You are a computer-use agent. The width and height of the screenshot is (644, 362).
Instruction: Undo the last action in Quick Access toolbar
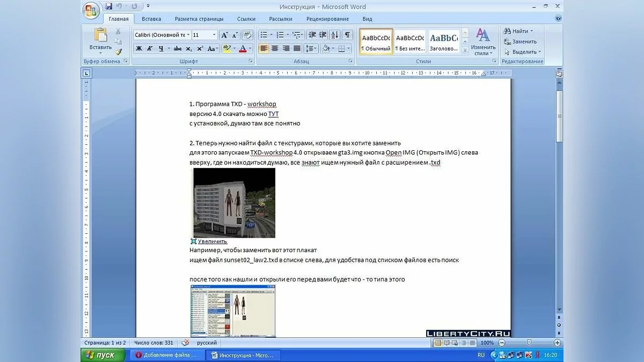(x=120, y=6)
